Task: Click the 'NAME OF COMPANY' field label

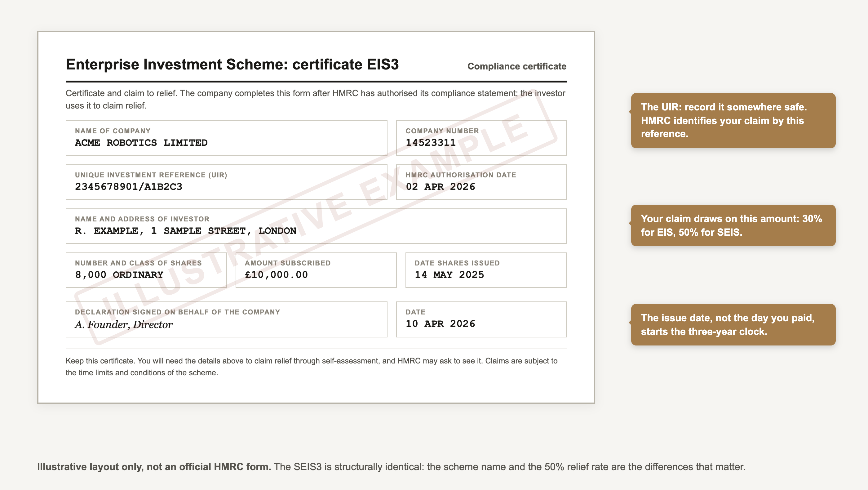Action: point(113,131)
